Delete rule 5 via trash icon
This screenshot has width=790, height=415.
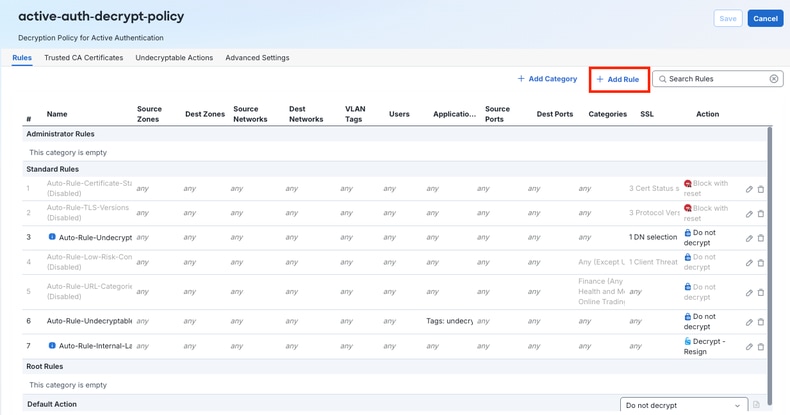click(x=761, y=293)
